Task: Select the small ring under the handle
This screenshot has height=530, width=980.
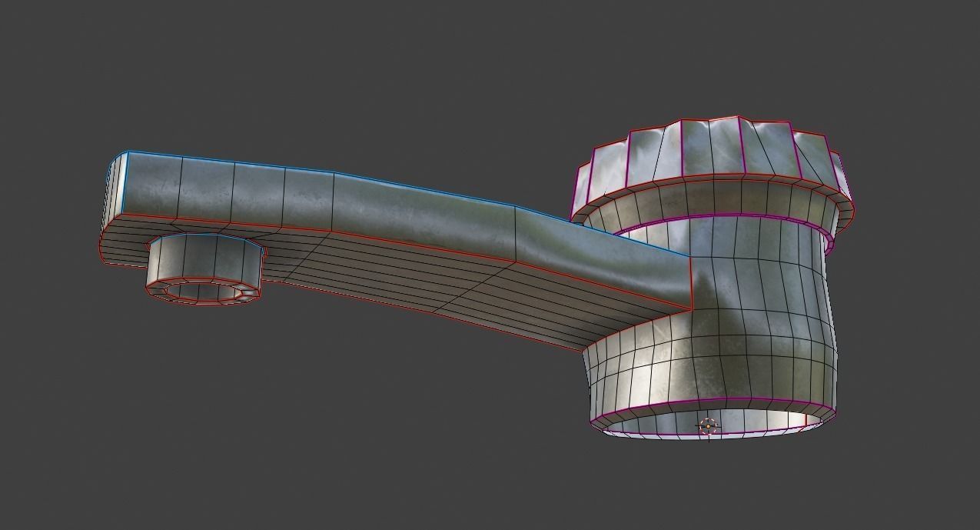Action: pos(206,269)
